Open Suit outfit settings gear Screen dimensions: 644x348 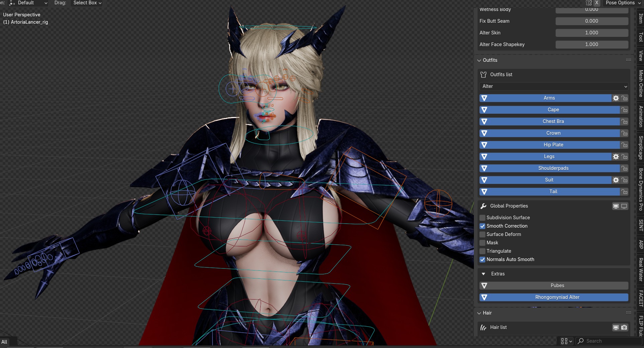(616, 180)
